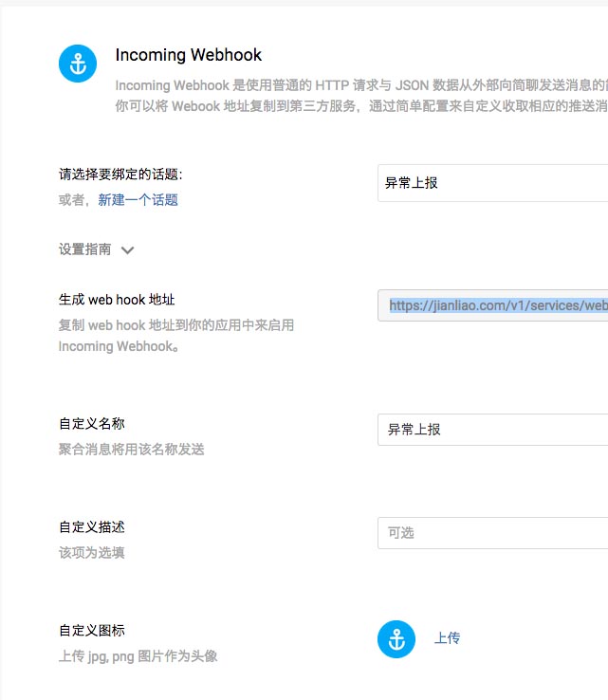Expand the 设置指南 chevron arrow
The width and height of the screenshot is (608, 700).
[128, 250]
